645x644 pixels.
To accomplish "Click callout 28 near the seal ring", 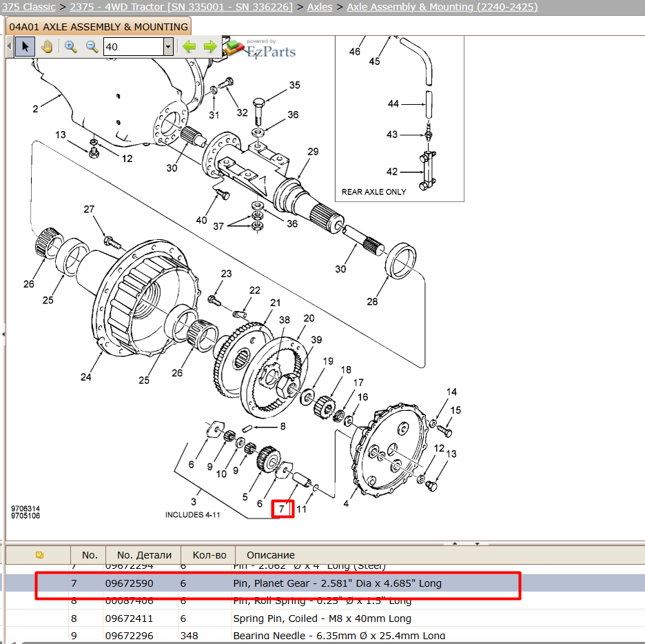I will (x=372, y=302).
